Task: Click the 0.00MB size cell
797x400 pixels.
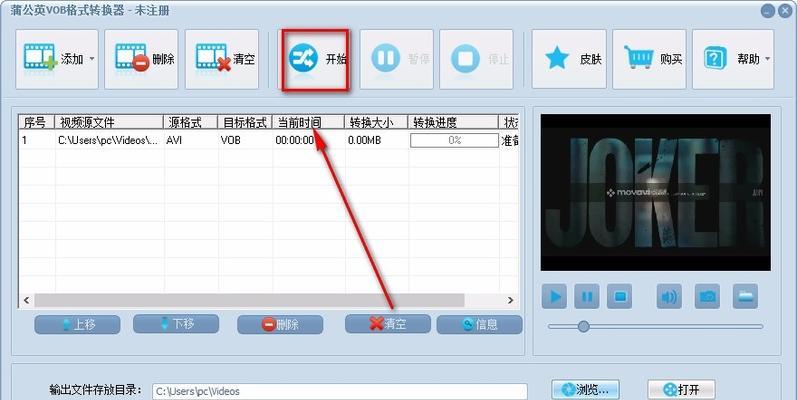Action: point(364,140)
